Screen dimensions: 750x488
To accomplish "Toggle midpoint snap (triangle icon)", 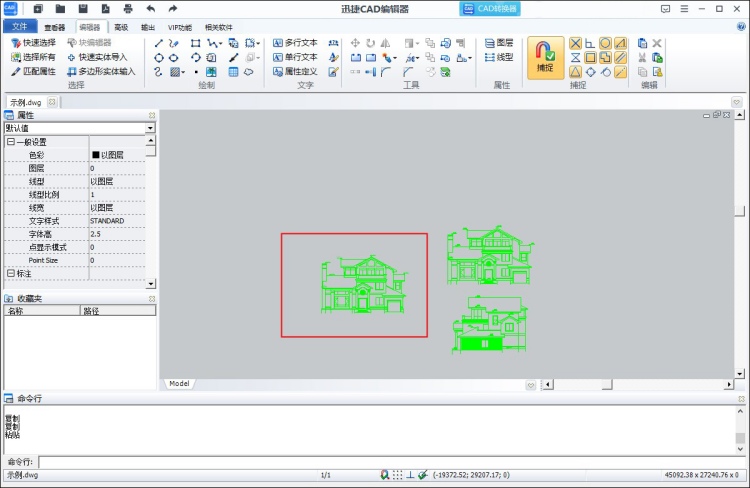I will (575, 72).
